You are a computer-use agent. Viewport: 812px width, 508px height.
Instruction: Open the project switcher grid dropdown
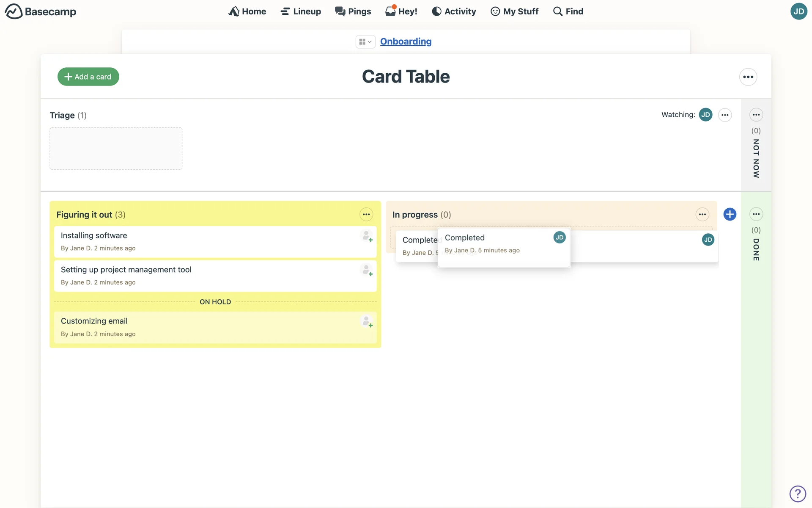tap(365, 41)
